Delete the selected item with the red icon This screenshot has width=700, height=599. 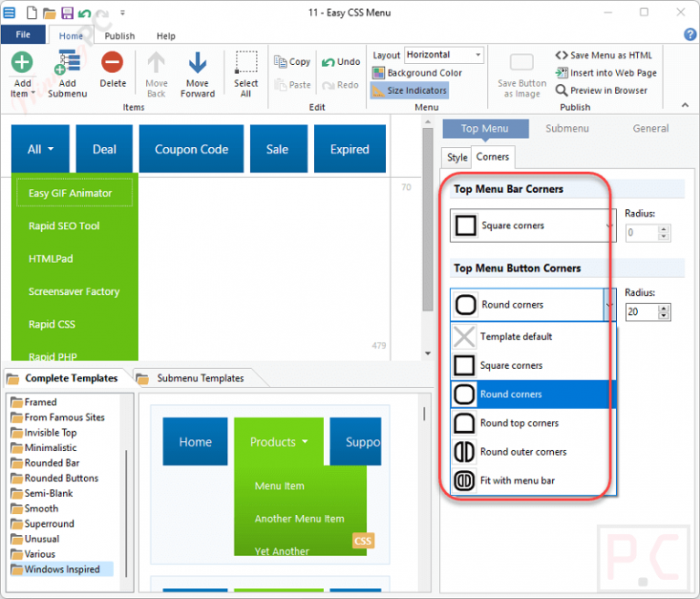click(x=112, y=62)
